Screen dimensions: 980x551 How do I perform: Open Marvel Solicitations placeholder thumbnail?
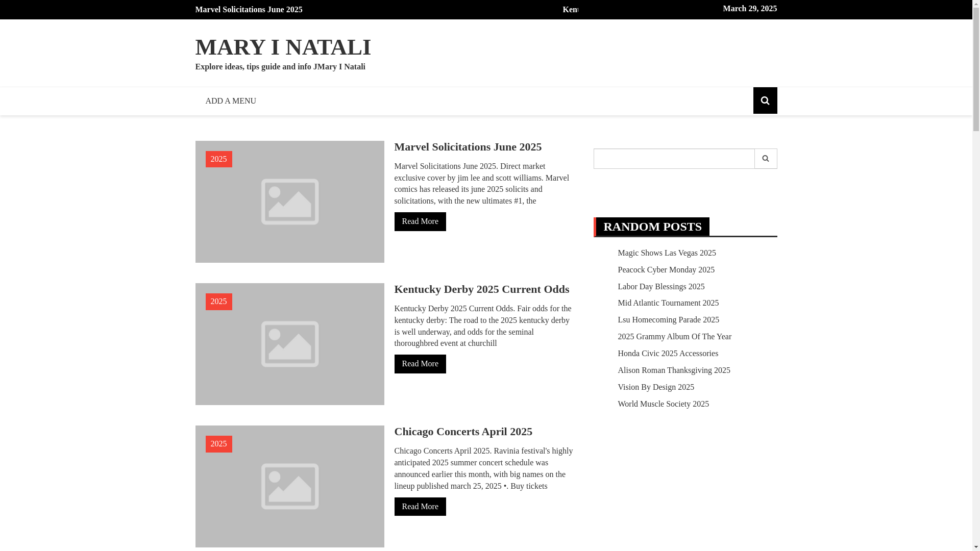(289, 202)
